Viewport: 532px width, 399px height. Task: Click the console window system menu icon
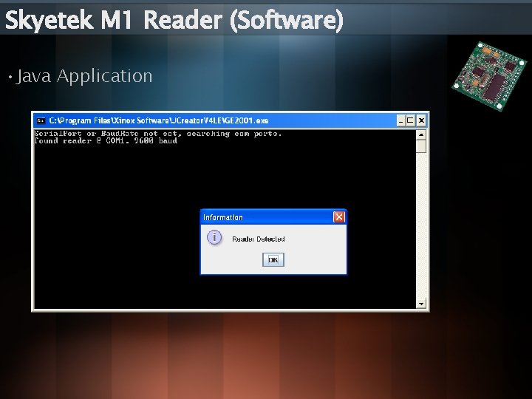[41, 120]
